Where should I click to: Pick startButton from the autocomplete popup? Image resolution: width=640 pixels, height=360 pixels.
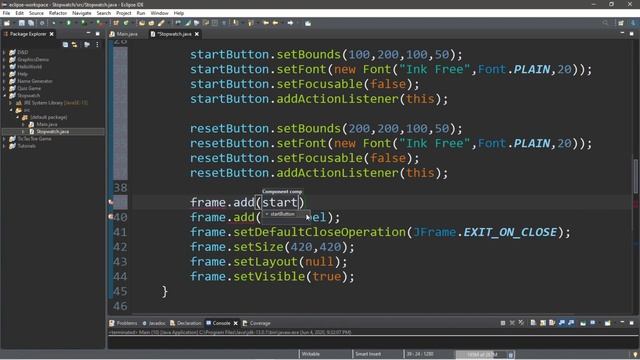(282, 214)
